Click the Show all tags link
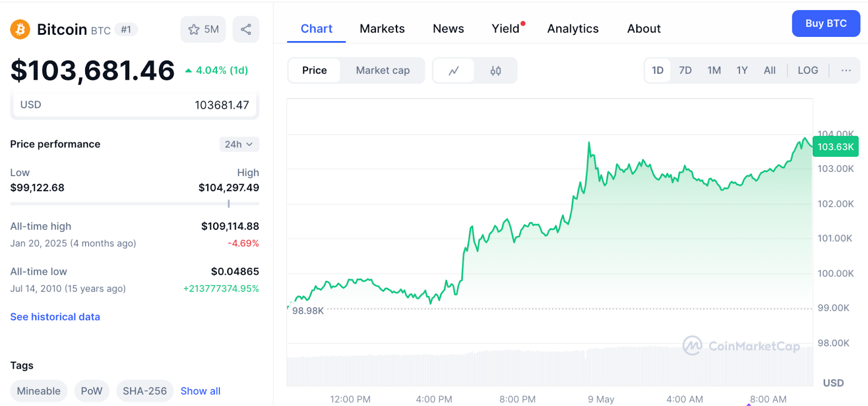 200,391
